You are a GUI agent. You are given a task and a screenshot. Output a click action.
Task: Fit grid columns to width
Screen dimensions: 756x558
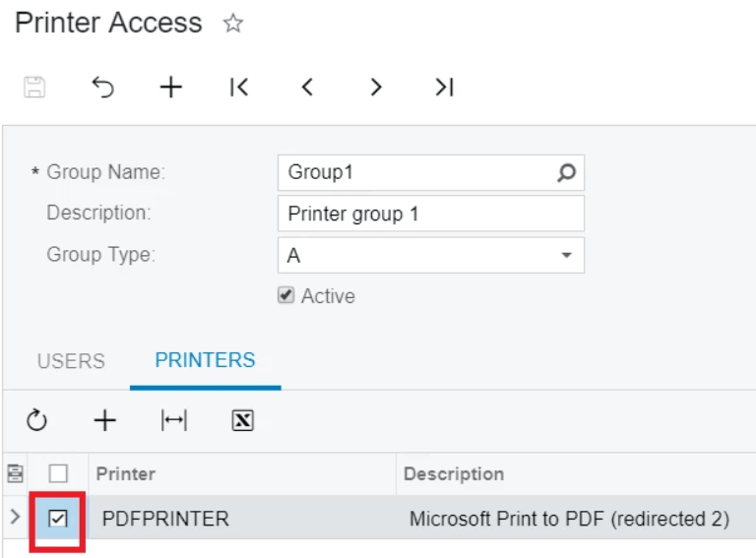(174, 420)
